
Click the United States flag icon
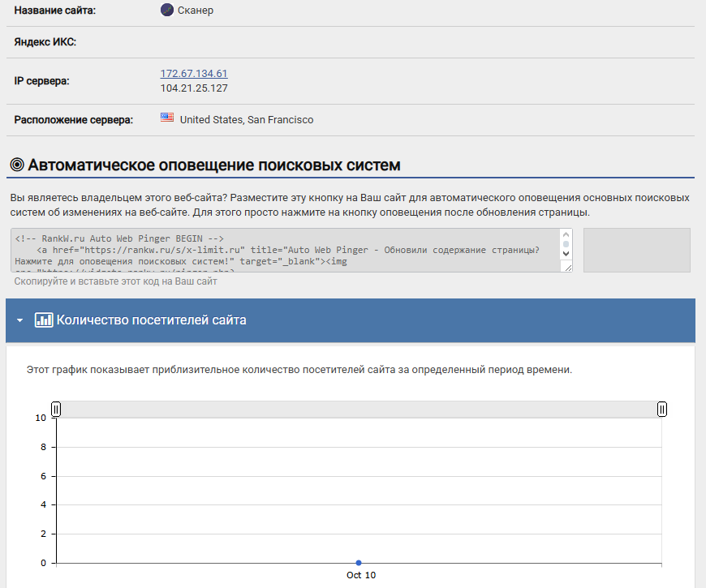(167, 118)
